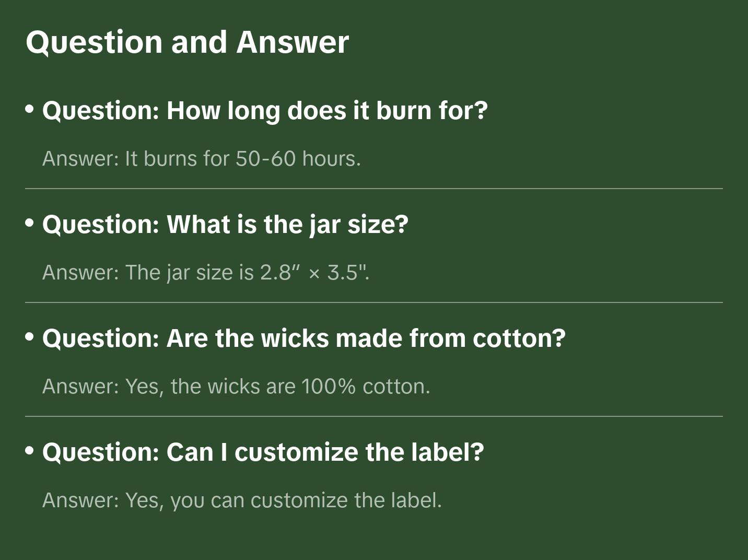Select the "Can I customize the label?" question
Viewport: 748px width, 560px height.
pos(263,452)
